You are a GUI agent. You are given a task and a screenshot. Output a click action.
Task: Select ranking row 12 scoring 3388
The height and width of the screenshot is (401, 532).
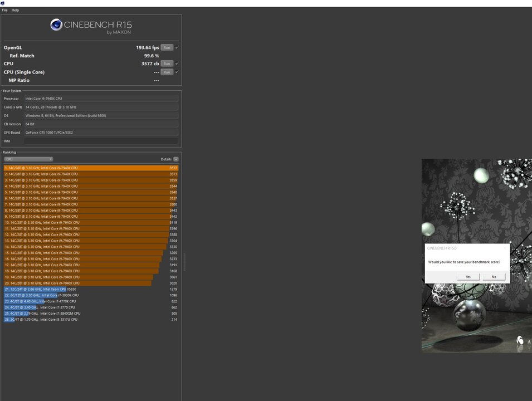point(91,235)
